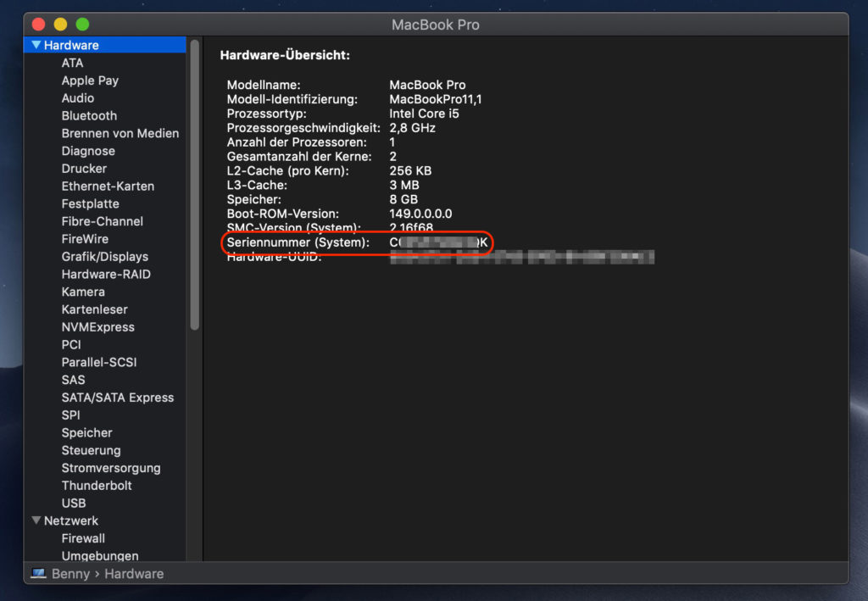Click the 256 KB L2-Cache value

click(410, 170)
